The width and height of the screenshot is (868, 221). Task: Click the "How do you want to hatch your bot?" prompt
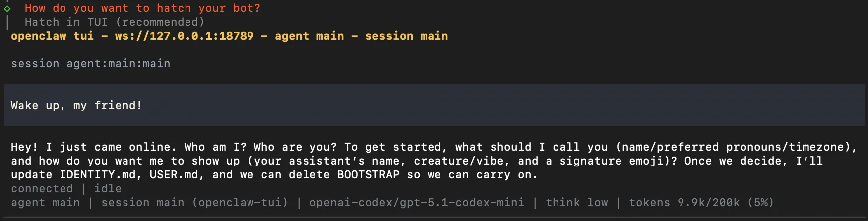point(142,8)
